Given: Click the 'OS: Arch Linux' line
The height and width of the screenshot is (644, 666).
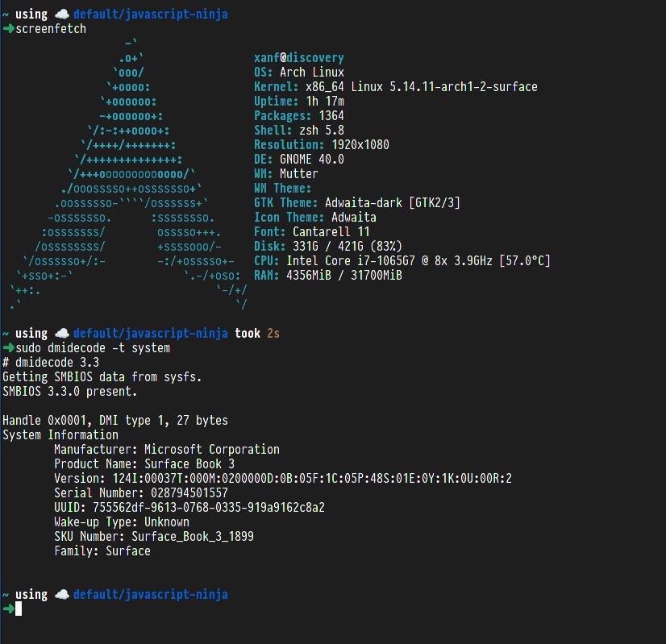Looking at the screenshot, I should coord(299,73).
